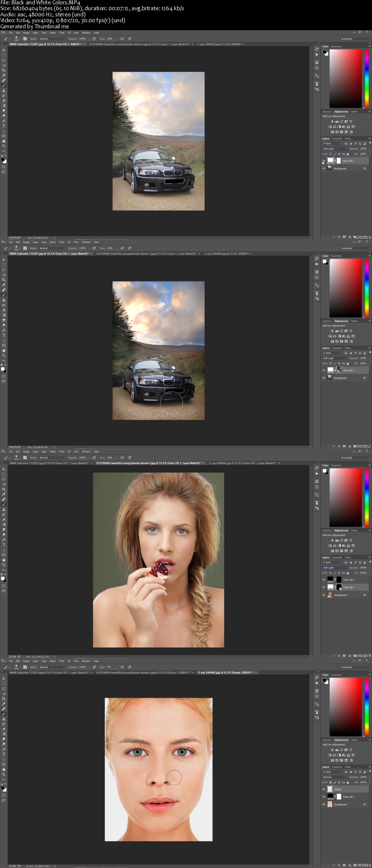Click the fx layer style button in 00:05:44 frame
The height and width of the screenshot is (868, 372).
coord(339,865)
